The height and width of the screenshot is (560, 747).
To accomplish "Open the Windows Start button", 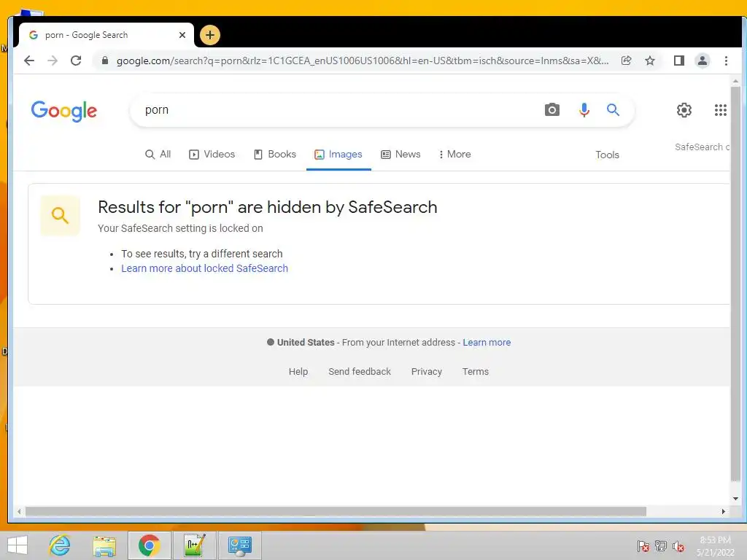I will coord(18,545).
